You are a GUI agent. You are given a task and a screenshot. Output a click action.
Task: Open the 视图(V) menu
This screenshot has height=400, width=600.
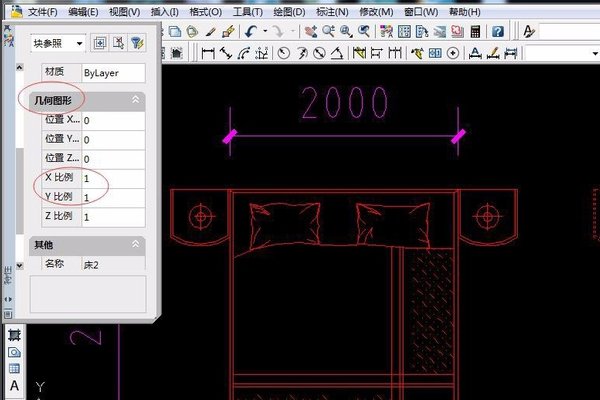pyautogui.click(x=124, y=12)
